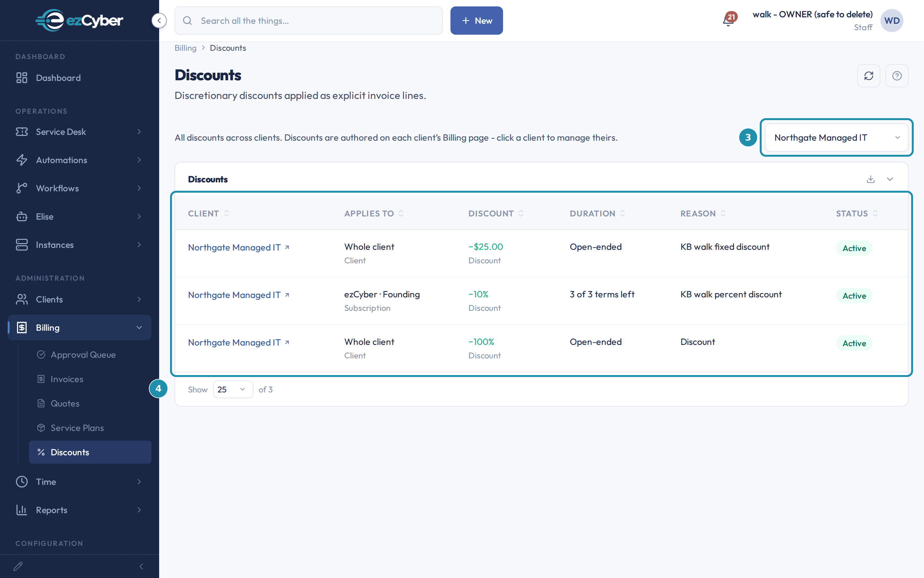Download the Discounts table export

click(x=870, y=179)
